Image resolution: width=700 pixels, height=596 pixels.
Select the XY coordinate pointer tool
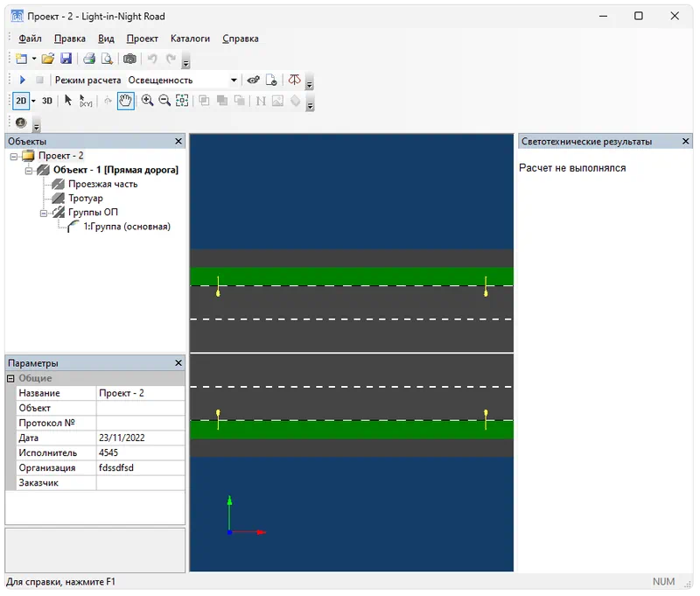[x=85, y=101]
